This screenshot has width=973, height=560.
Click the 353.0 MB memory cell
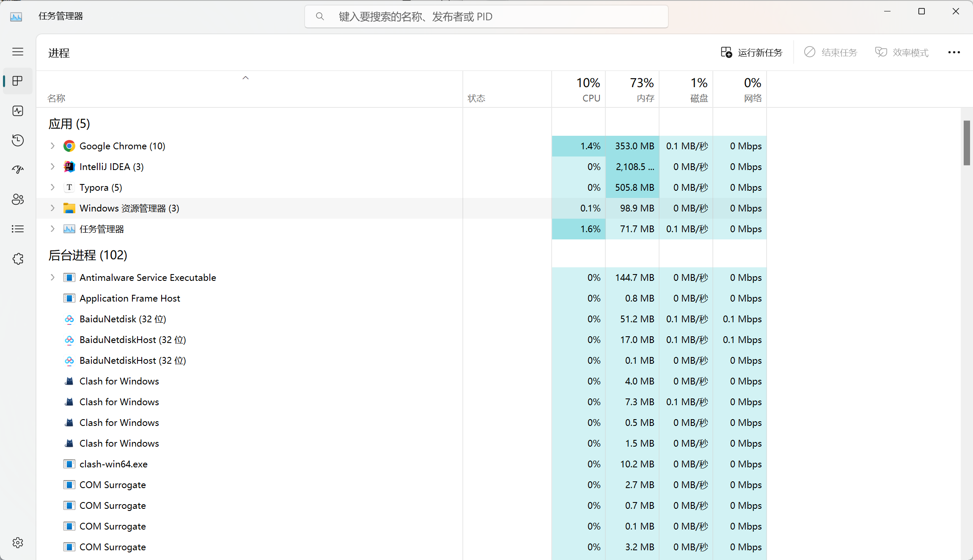pos(632,146)
